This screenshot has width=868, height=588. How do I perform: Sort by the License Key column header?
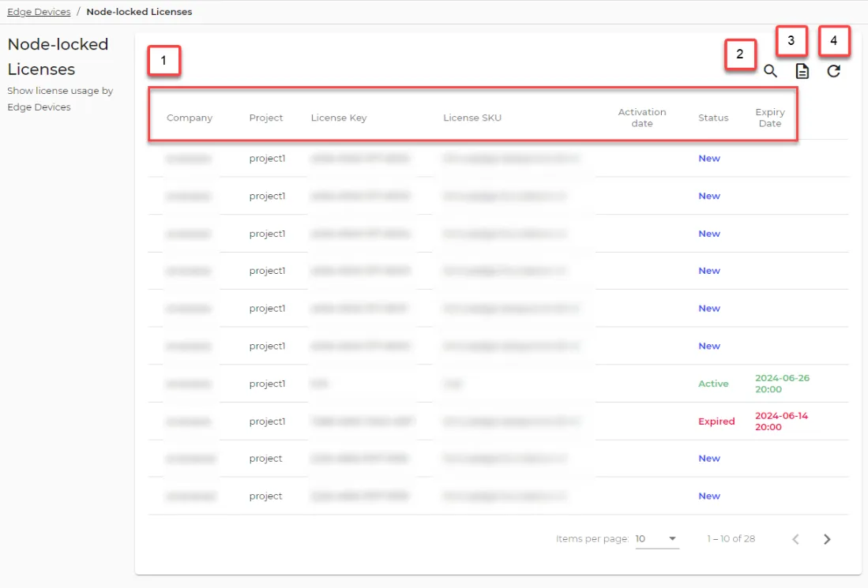coord(339,118)
